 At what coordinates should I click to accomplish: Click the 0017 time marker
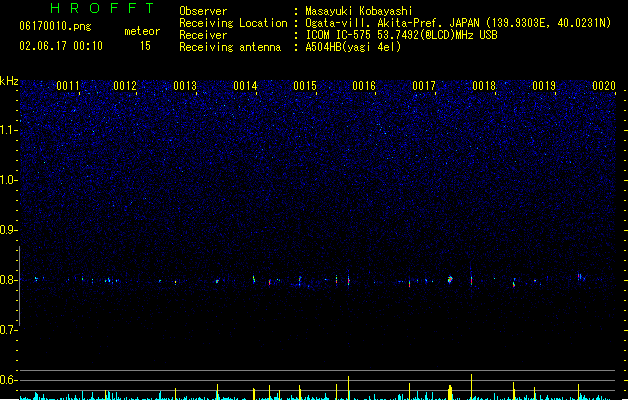point(424,86)
